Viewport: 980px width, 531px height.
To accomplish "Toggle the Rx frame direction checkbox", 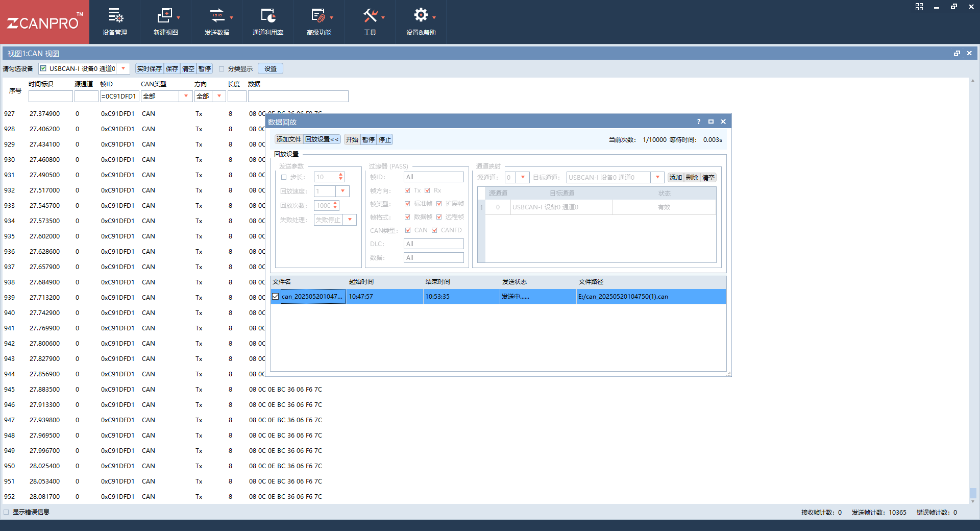I will pos(427,190).
